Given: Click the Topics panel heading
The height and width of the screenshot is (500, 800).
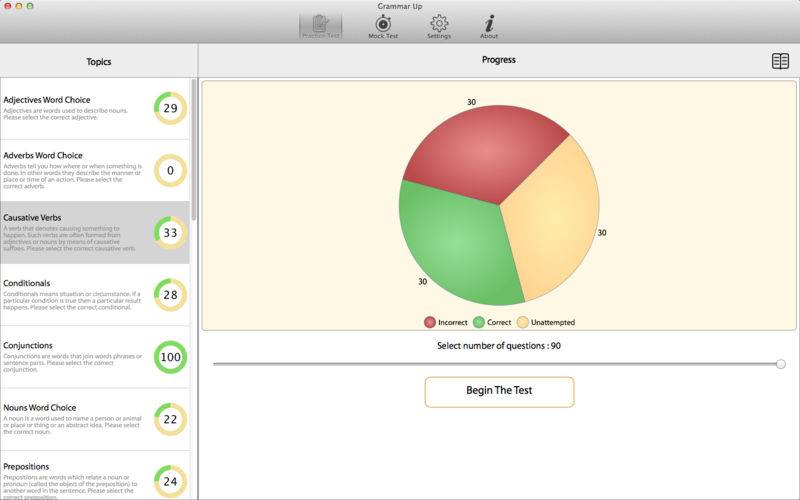Looking at the screenshot, I should [x=98, y=62].
